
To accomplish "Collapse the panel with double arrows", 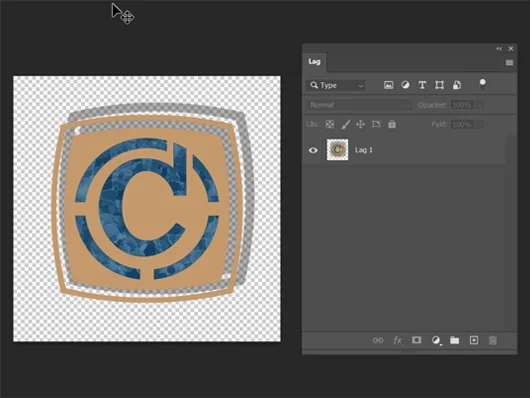I will pos(499,49).
